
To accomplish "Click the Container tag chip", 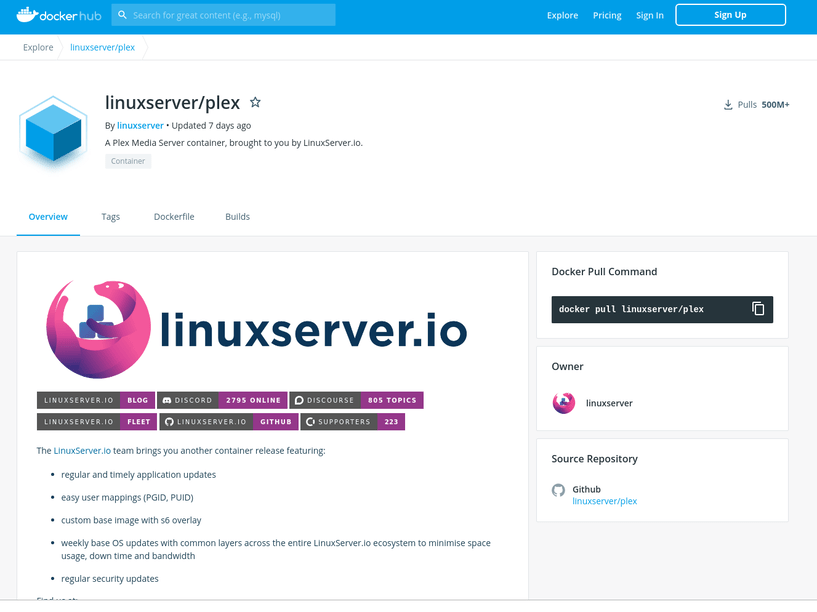I will coord(128,161).
